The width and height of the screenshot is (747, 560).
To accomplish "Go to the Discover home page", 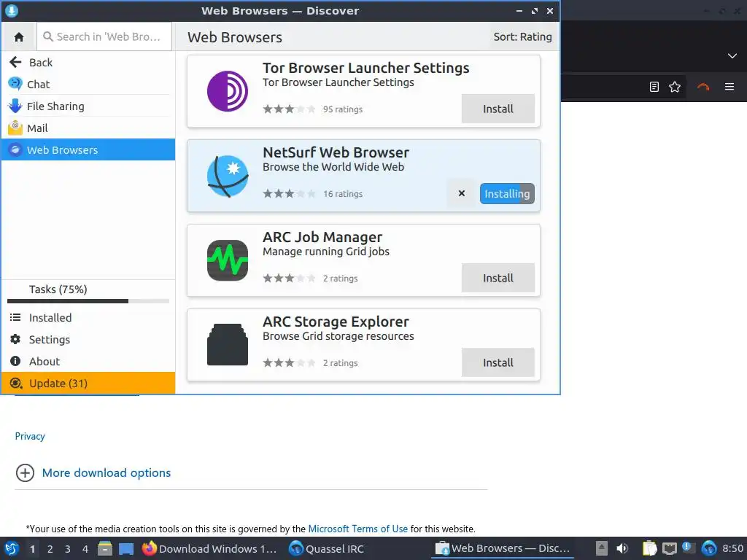I will coord(19,36).
